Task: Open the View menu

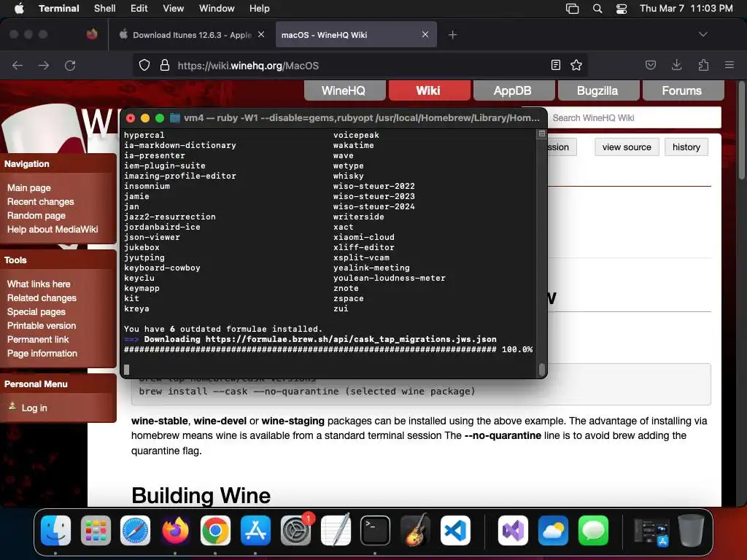Action: coord(173,8)
